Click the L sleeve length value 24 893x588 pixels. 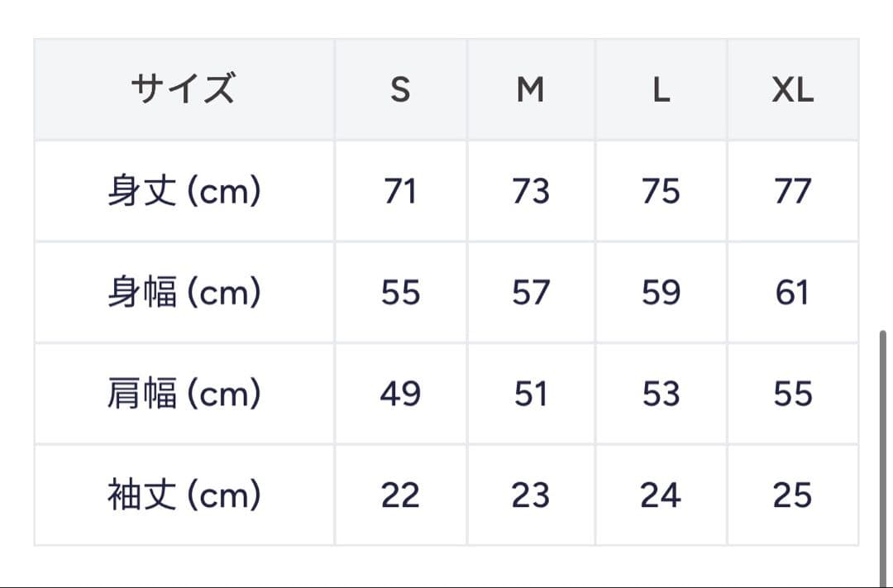pyautogui.click(x=661, y=495)
